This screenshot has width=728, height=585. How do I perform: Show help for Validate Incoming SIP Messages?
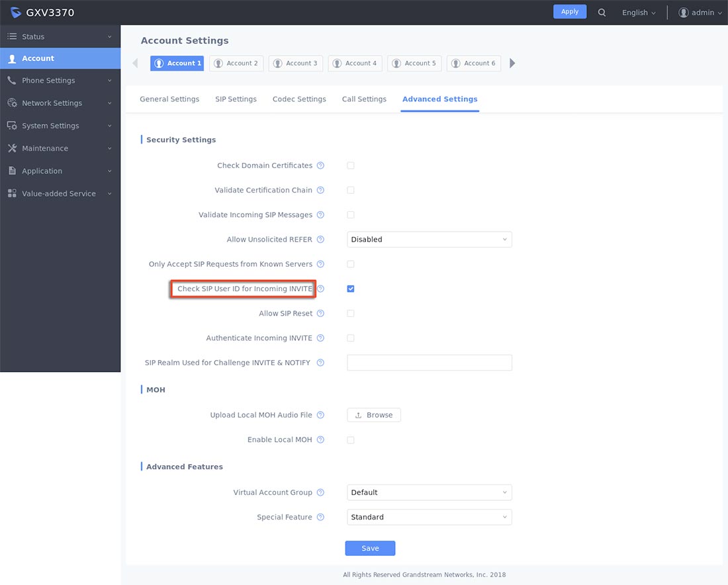pyautogui.click(x=320, y=214)
